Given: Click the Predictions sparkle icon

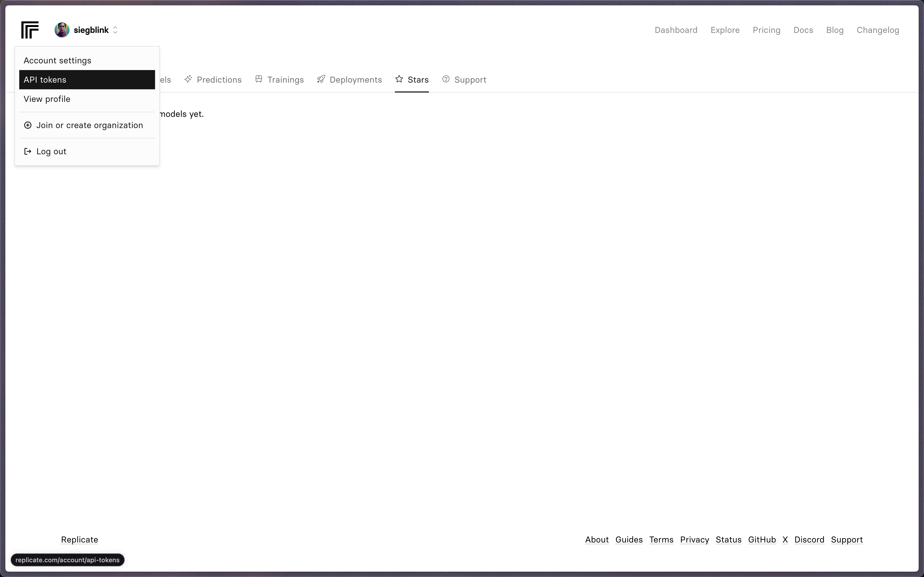Looking at the screenshot, I should (x=188, y=79).
